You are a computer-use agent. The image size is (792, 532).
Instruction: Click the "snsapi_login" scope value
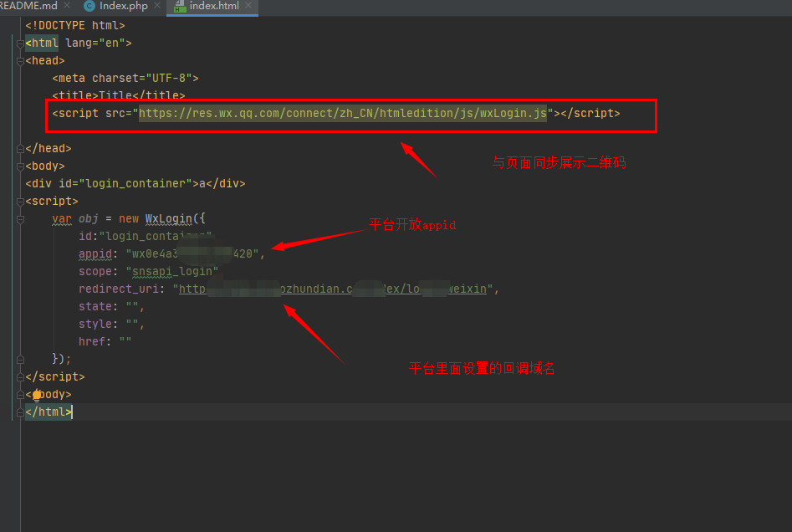point(171,271)
